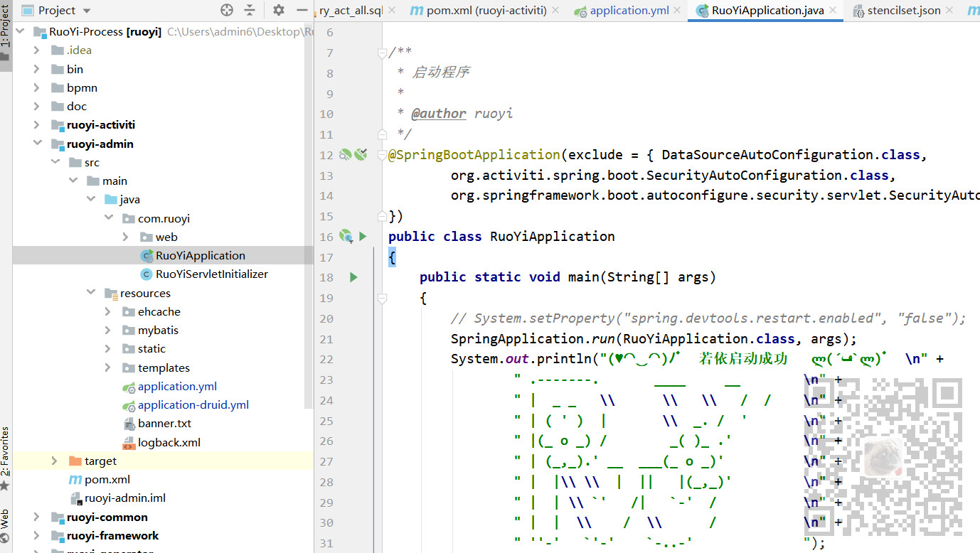This screenshot has height=553, width=980.
Task: Collapse the RuoYi-Process root node
Action: point(18,32)
